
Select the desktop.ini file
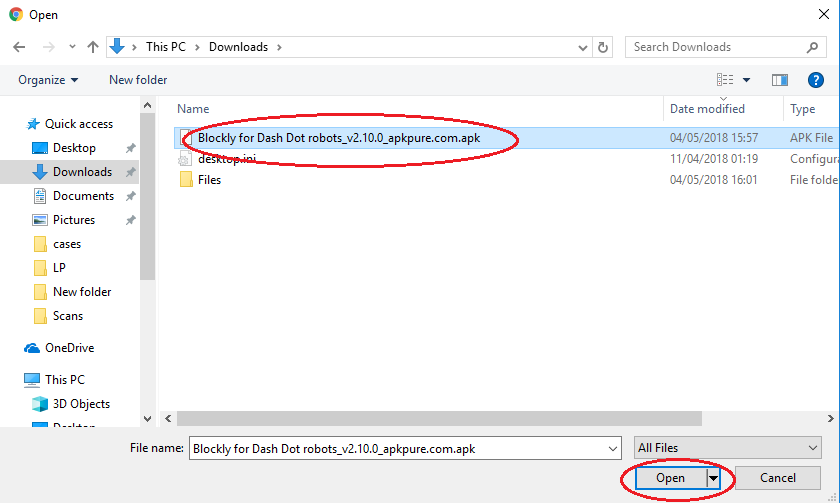point(227,159)
